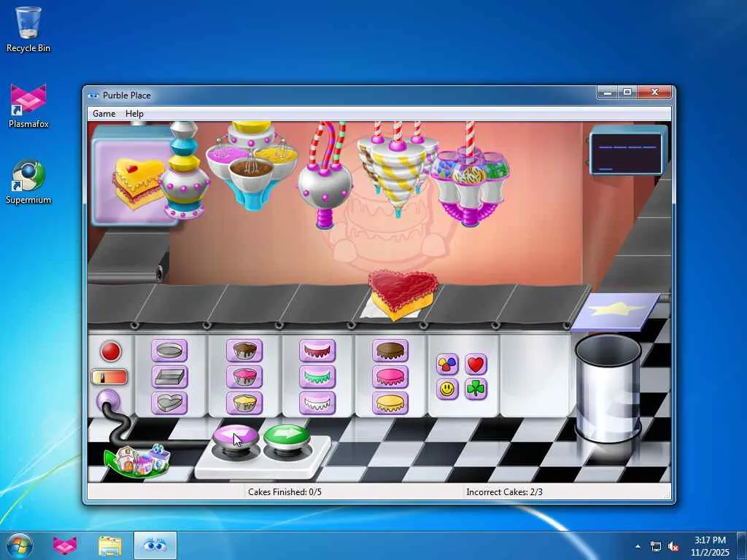Click the ordered cake preview screen
Viewport: 747px width, 560px height.
click(133, 181)
